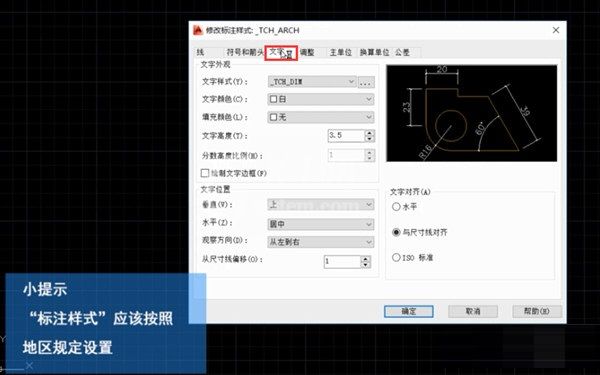600x375 pixels.
Task: Click the 从尺寸线偏移 input field
Action: click(x=342, y=262)
